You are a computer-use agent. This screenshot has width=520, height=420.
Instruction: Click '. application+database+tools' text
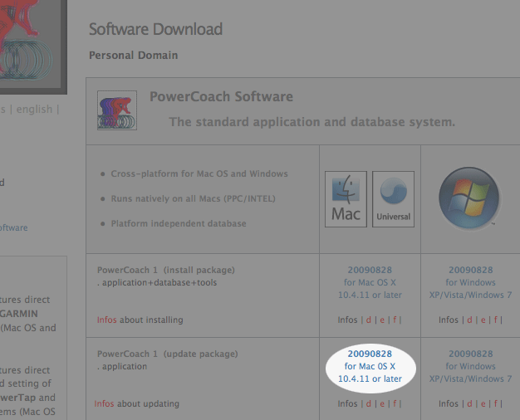[x=157, y=282]
